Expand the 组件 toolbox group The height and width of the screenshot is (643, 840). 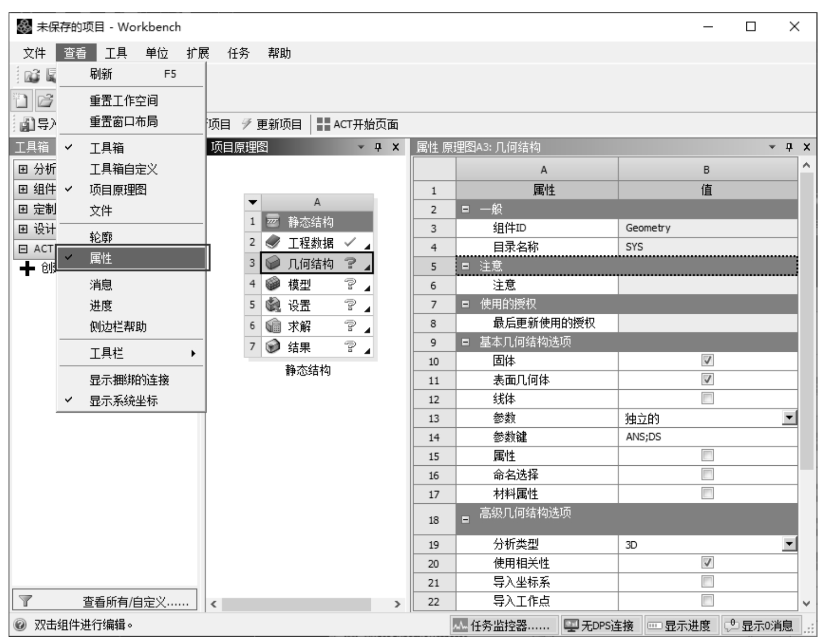22,189
